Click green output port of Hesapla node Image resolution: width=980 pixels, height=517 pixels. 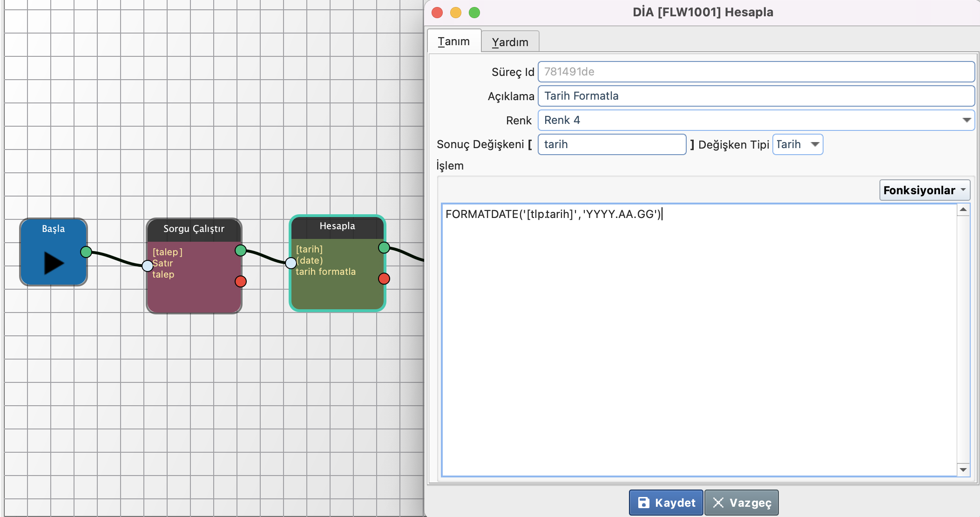[384, 248]
